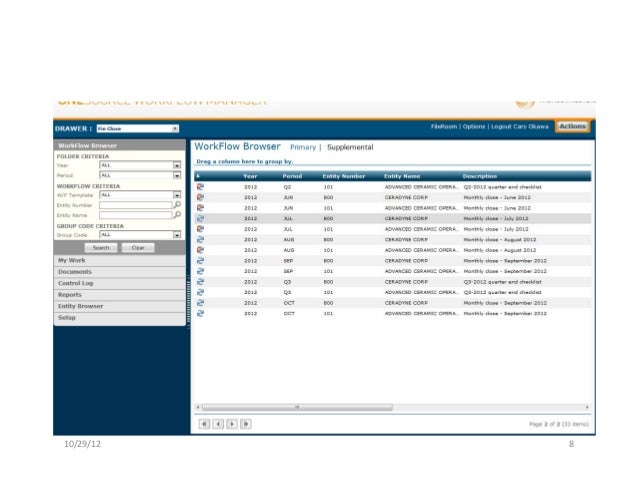
Task: Click status icon for ADVANCED CERAMIC Q3-2012 row
Action: click(x=200, y=292)
